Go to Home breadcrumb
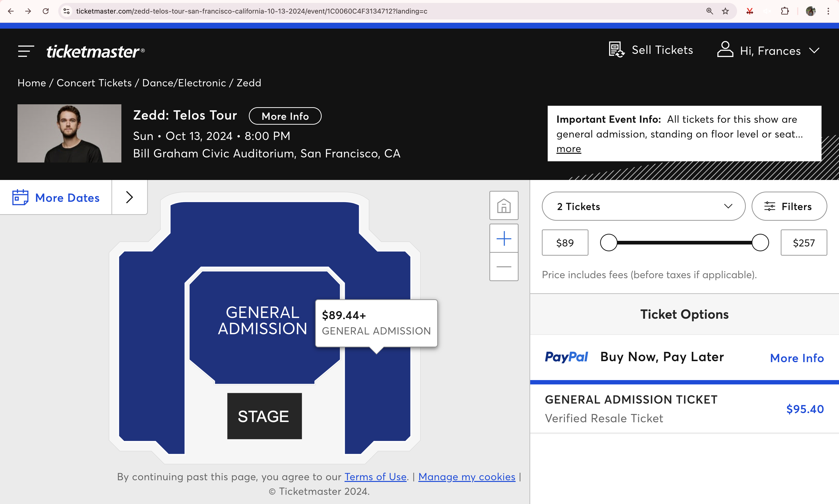Viewport: 839px width, 504px height. [32, 83]
